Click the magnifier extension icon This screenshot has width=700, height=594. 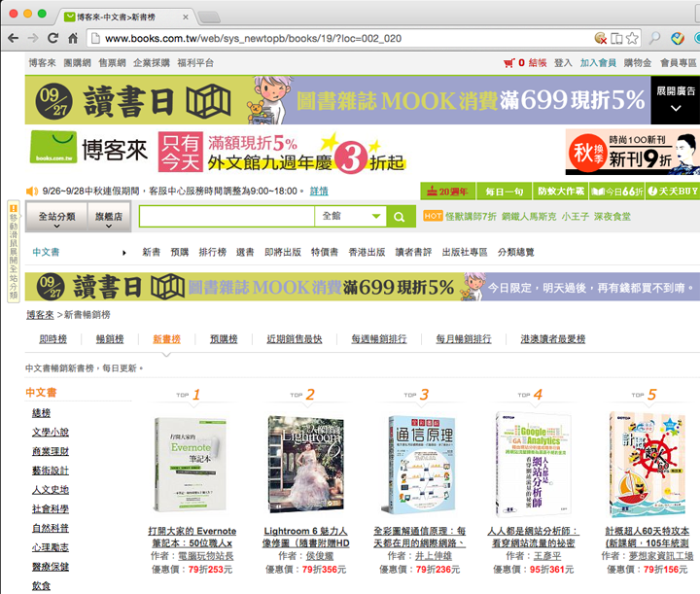pos(654,38)
